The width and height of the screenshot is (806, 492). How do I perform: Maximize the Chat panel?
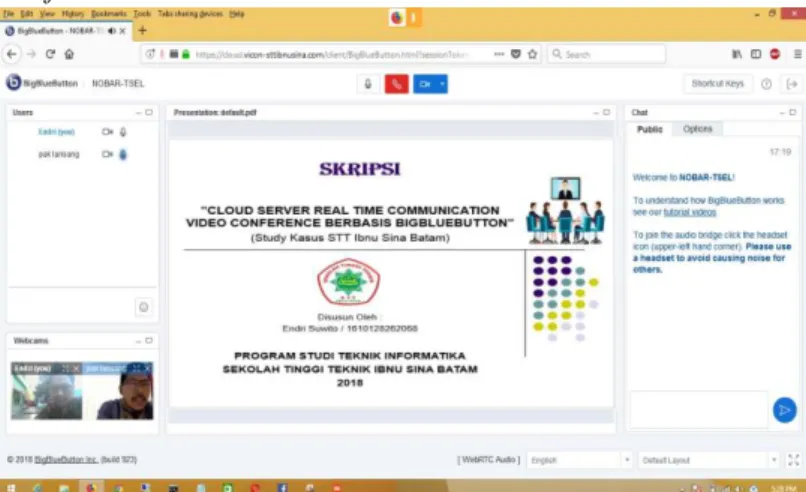[x=793, y=112]
